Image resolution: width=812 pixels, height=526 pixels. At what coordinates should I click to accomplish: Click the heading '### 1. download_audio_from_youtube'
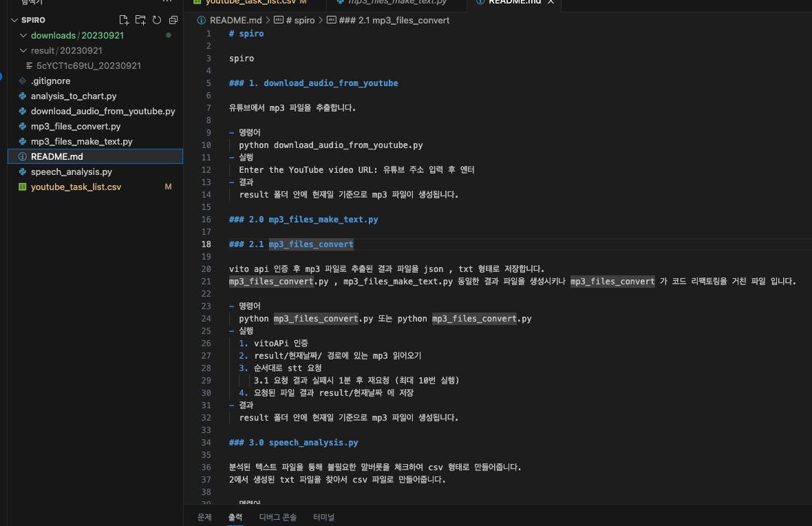313,83
